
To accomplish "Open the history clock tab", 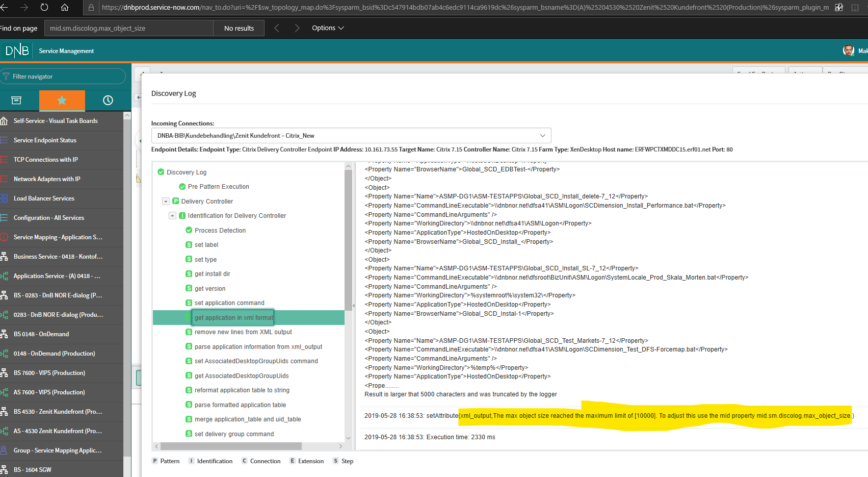I will coord(108,101).
